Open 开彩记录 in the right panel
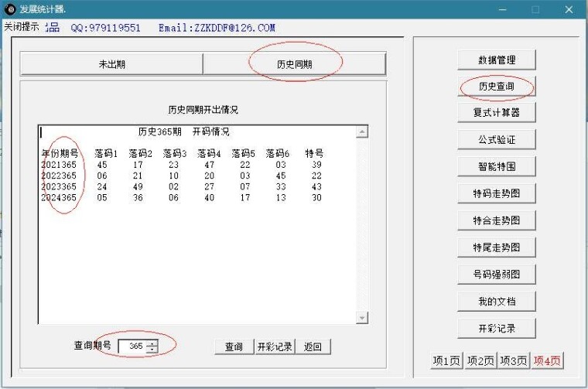 click(497, 329)
